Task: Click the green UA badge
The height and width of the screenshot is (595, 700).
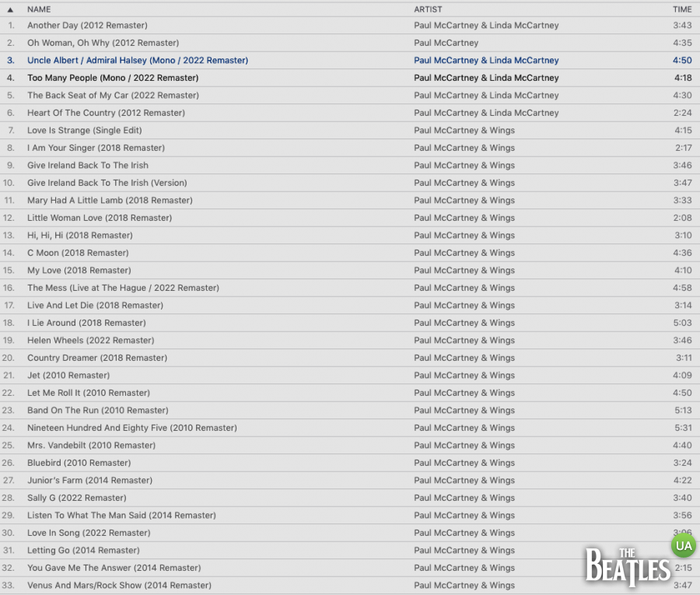Action: click(x=684, y=545)
